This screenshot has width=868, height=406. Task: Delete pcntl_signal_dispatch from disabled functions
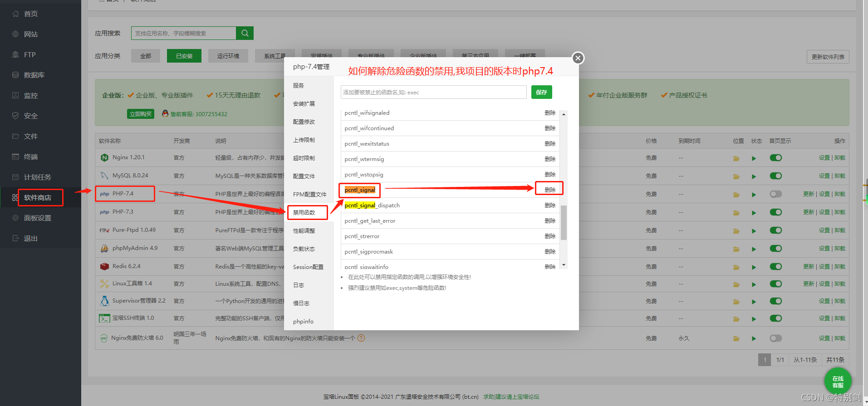(x=550, y=205)
